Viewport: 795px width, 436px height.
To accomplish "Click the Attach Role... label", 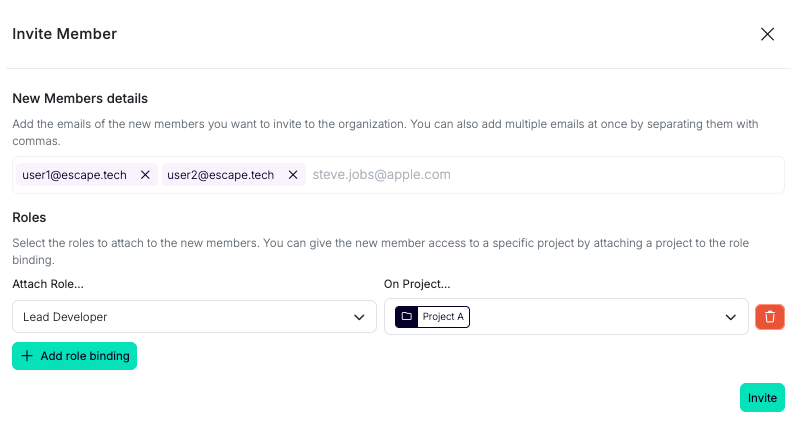I will (x=48, y=285).
